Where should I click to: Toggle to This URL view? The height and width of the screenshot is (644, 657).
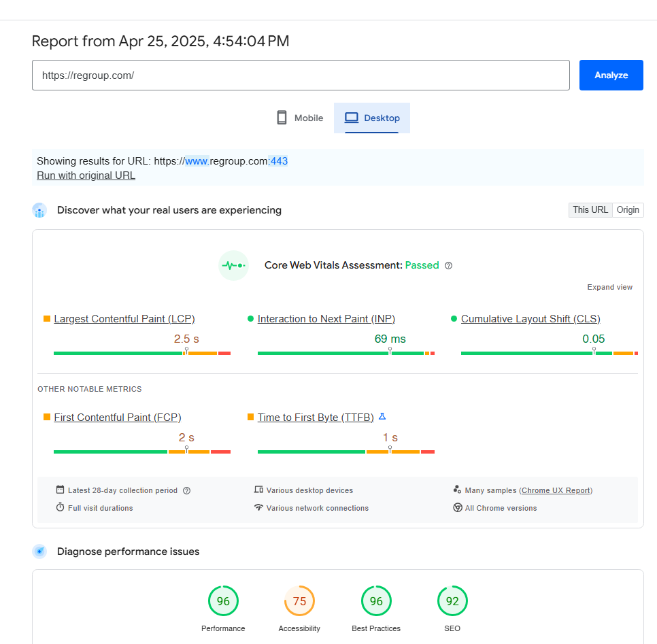590,210
